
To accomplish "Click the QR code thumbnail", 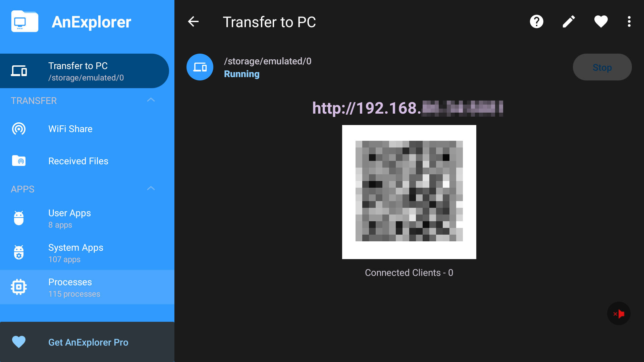I will coord(409,192).
